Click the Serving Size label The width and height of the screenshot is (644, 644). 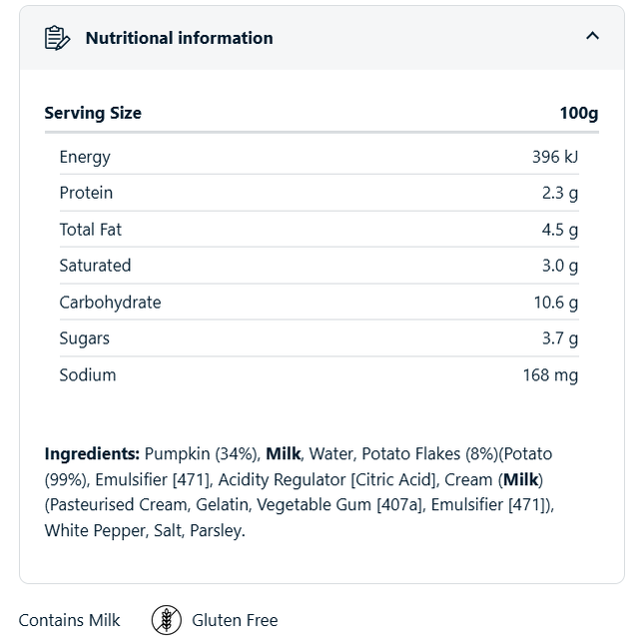93,113
